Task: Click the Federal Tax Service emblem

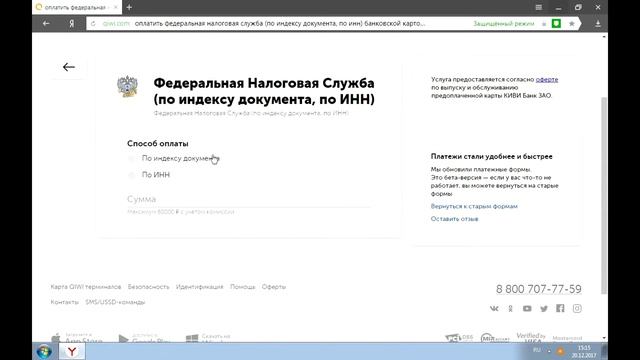Action: pyautogui.click(x=127, y=86)
